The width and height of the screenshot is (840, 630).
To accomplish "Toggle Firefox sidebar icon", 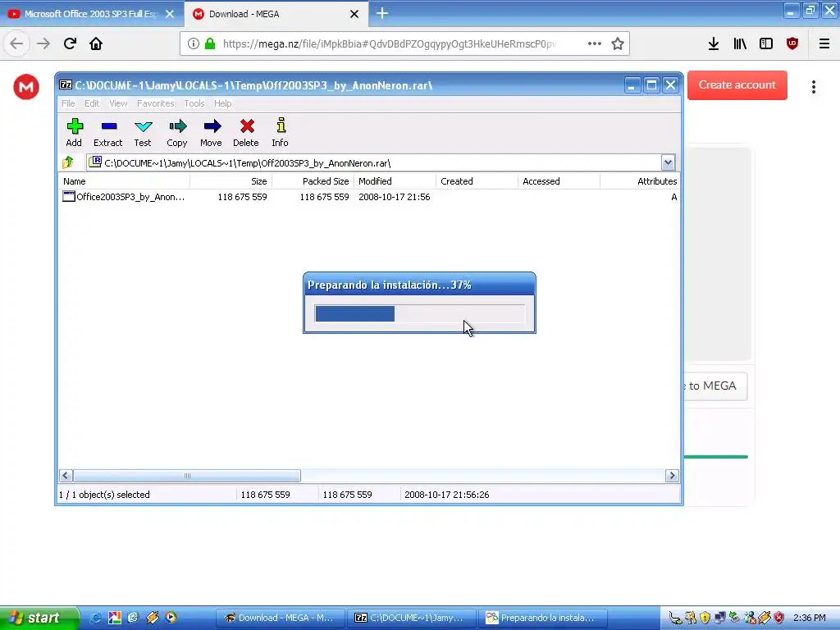I will tap(766, 43).
